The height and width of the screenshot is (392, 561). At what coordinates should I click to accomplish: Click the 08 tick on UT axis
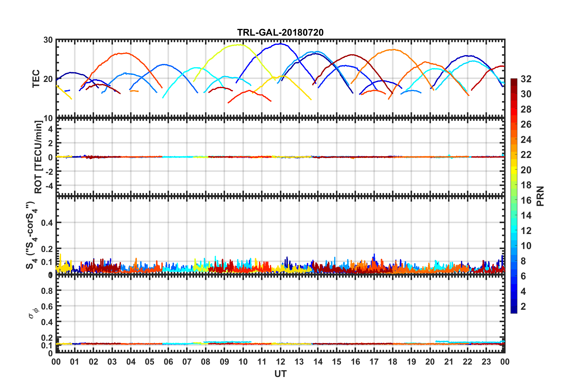click(x=206, y=362)
